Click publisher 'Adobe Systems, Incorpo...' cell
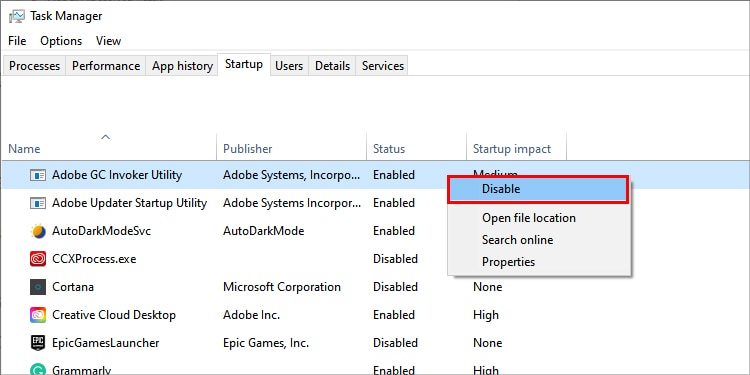This screenshot has height=375, width=750. point(292,175)
